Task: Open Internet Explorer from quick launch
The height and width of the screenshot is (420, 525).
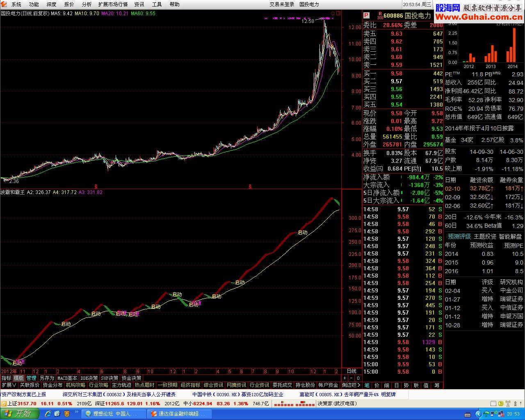Action: [48, 414]
